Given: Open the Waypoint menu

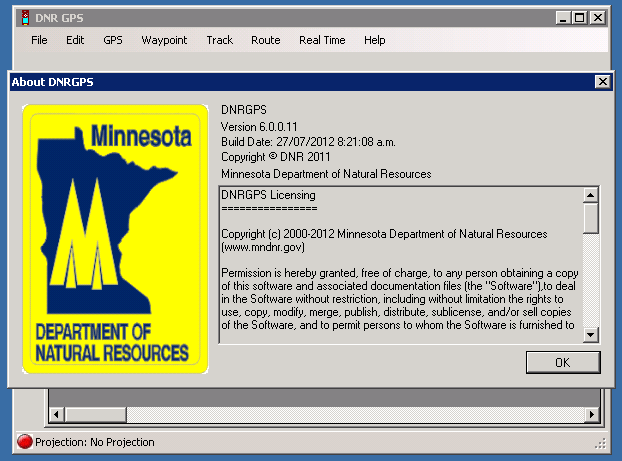Looking at the screenshot, I should (164, 40).
